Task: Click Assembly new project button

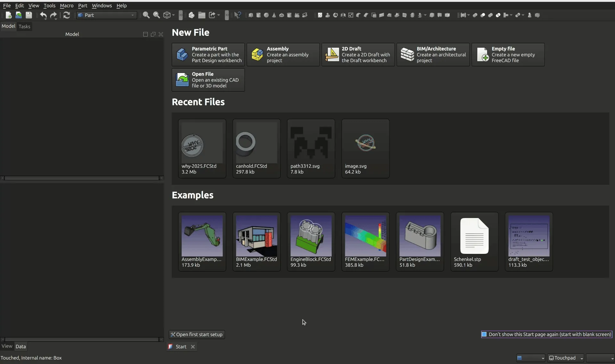Action: [x=283, y=54]
